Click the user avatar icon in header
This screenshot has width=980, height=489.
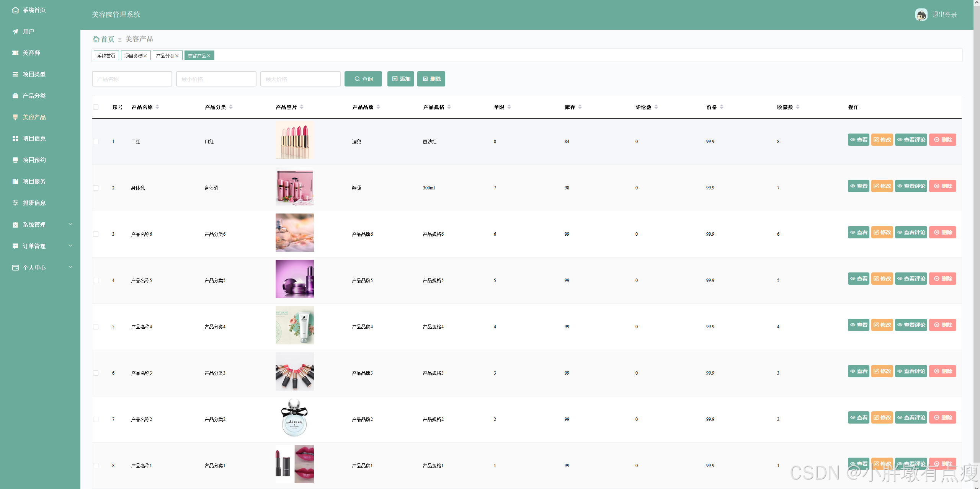(921, 15)
